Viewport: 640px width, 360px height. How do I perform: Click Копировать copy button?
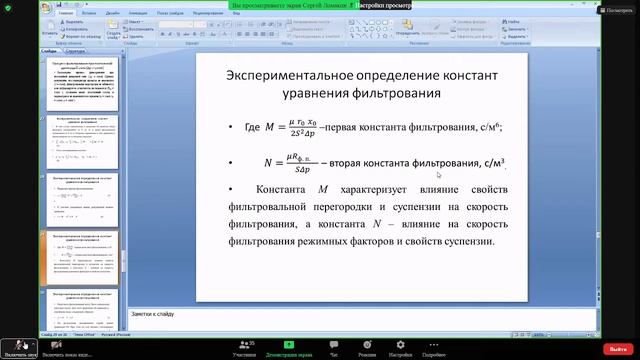(74, 29)
